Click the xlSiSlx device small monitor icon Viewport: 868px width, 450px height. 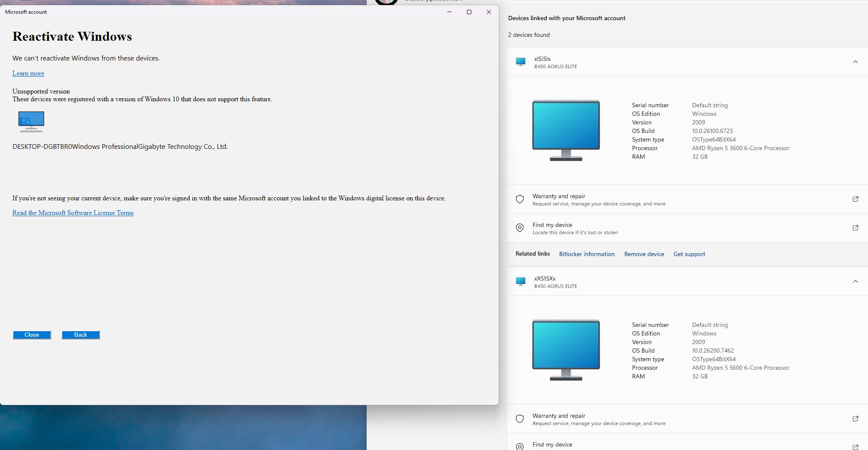[x=521, y=62]
